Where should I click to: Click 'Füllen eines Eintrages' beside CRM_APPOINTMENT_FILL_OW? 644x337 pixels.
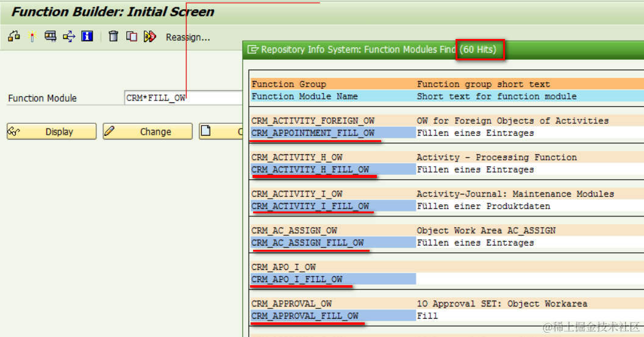[475, 133]
